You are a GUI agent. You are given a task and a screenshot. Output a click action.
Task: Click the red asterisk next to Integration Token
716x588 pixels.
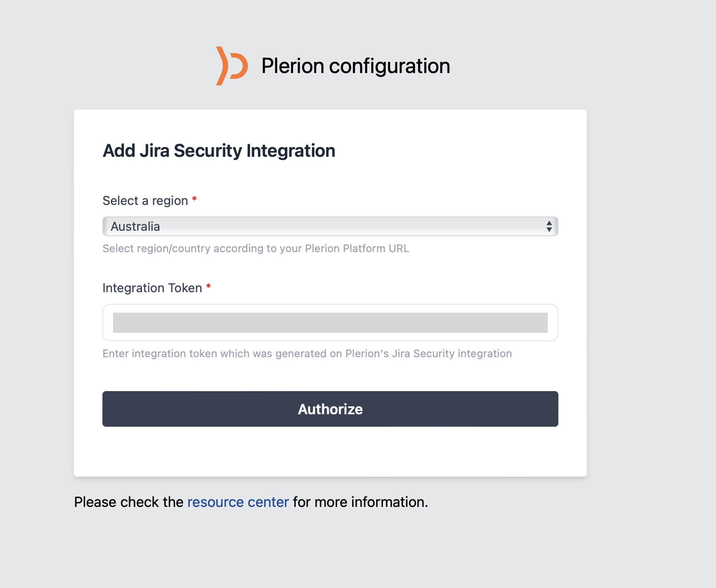click(208, 288)
